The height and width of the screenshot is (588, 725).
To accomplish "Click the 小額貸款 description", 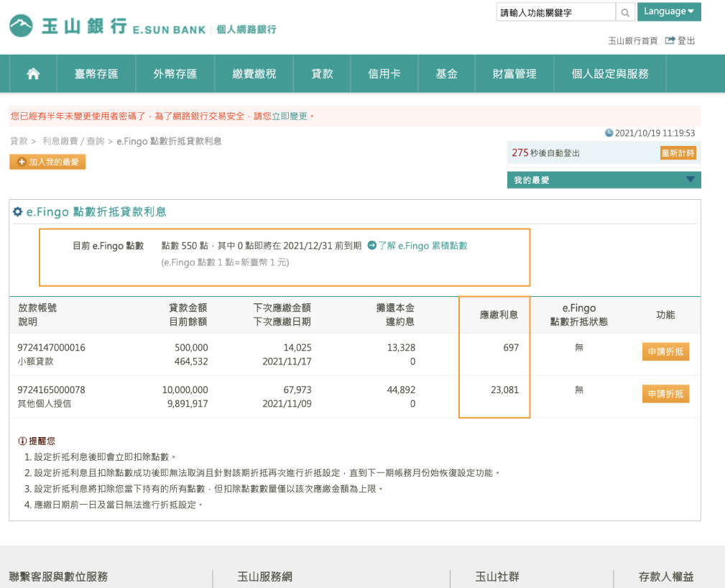I will (x=36, y=362).
